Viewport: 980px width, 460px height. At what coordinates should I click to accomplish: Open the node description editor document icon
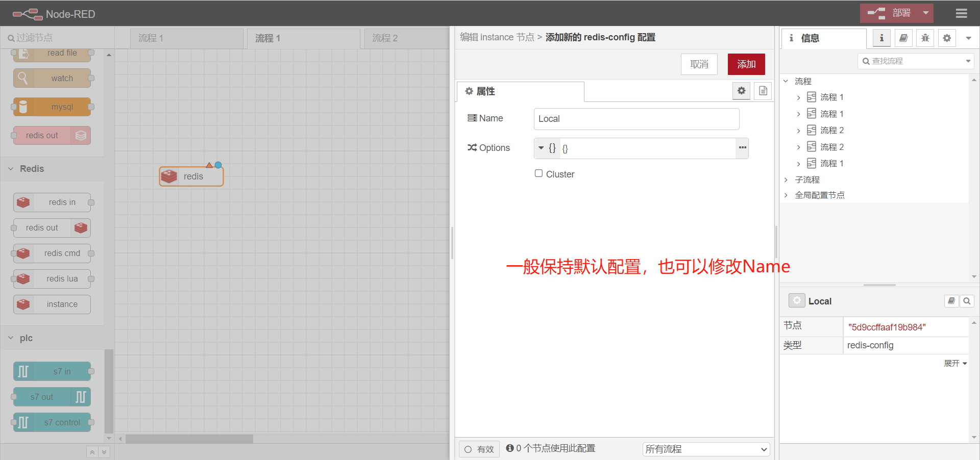click(763, 91)
